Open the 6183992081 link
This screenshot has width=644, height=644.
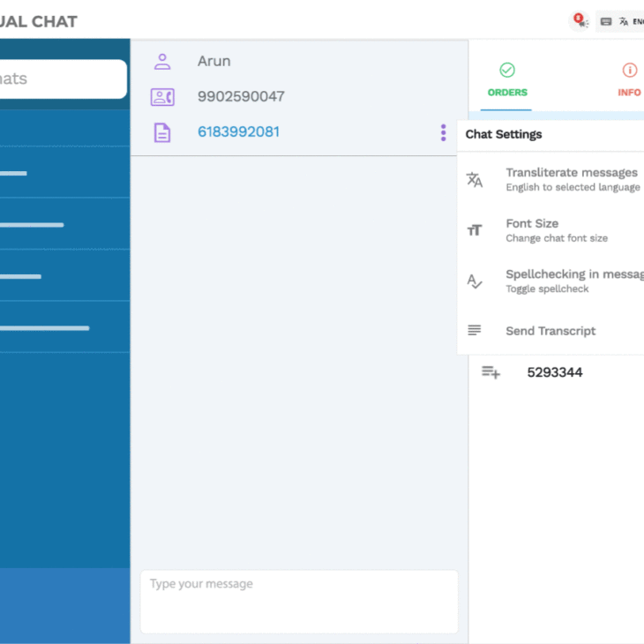[x=238, y=131]
